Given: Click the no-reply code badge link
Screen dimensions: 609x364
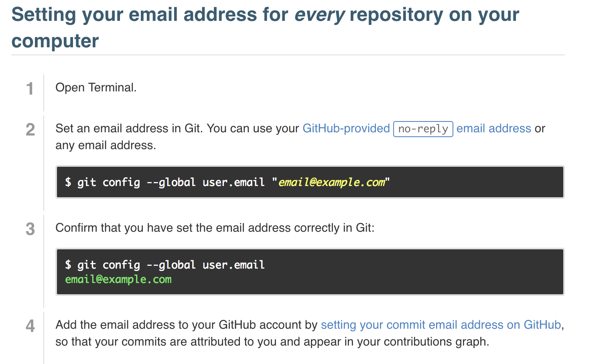Looking at the screenshot, I should (423, 129).
